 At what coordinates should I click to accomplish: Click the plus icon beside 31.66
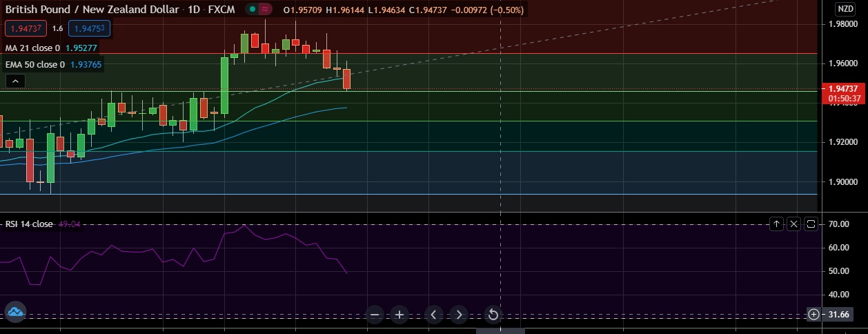(x=814, y=315)
